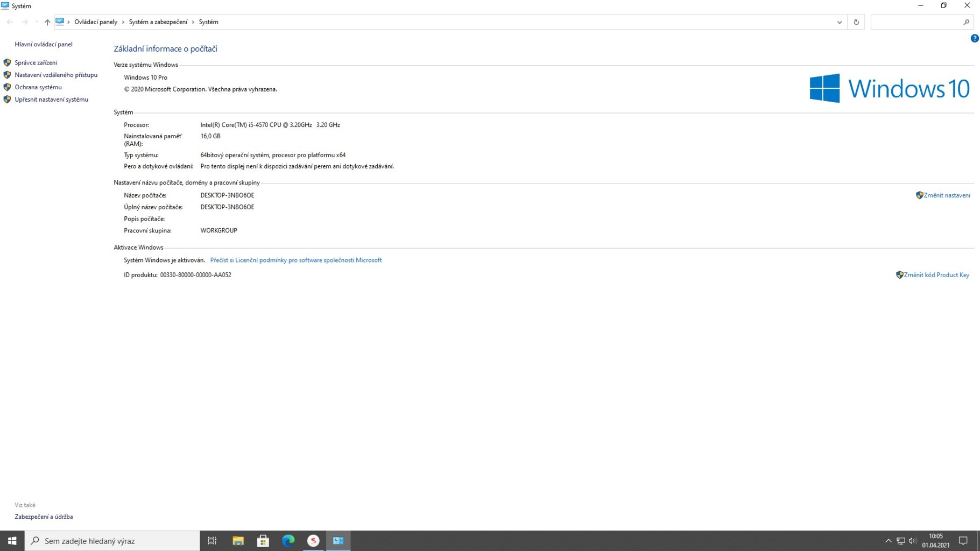
Task: Open the red S app on taskbar
Action: pyautogui.click(x=313, y=541)
